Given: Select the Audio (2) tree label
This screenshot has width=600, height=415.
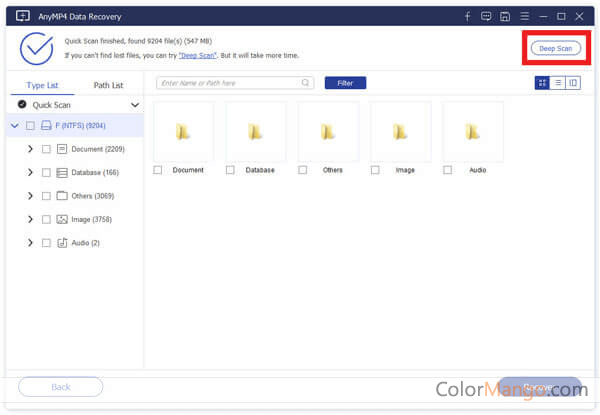Looking at the screenshot, I should point(85,243).
